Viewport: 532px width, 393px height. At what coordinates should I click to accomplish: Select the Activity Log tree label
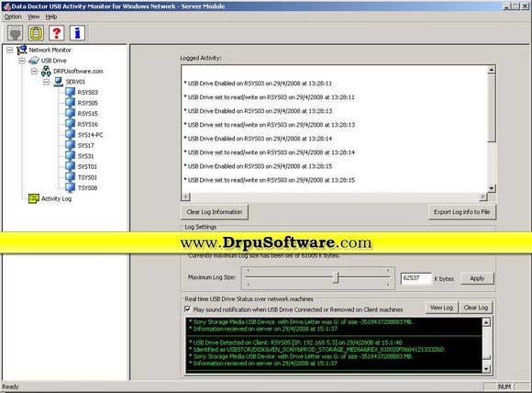(x=56, y=198)
